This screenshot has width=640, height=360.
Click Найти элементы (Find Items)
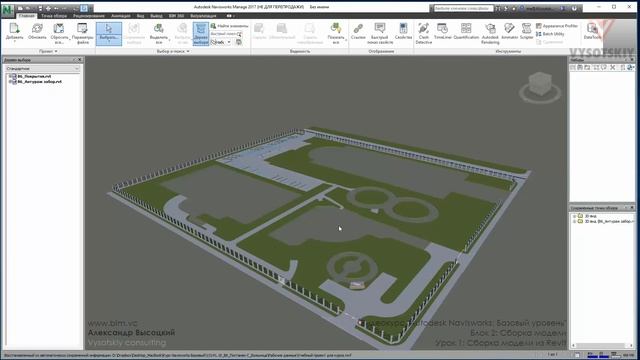[229, 26]
